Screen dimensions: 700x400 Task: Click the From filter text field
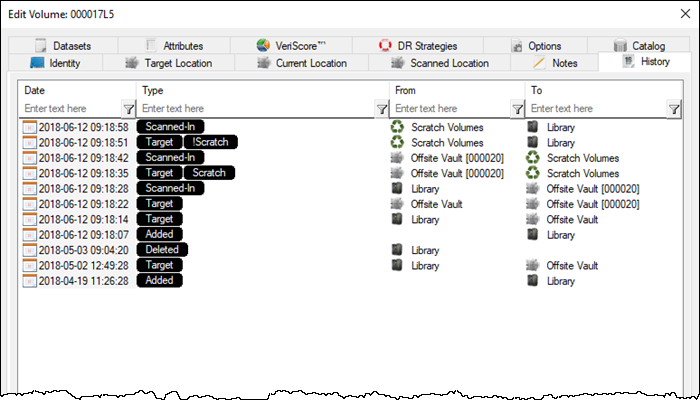pyautogui.click(x=451, y=108)
